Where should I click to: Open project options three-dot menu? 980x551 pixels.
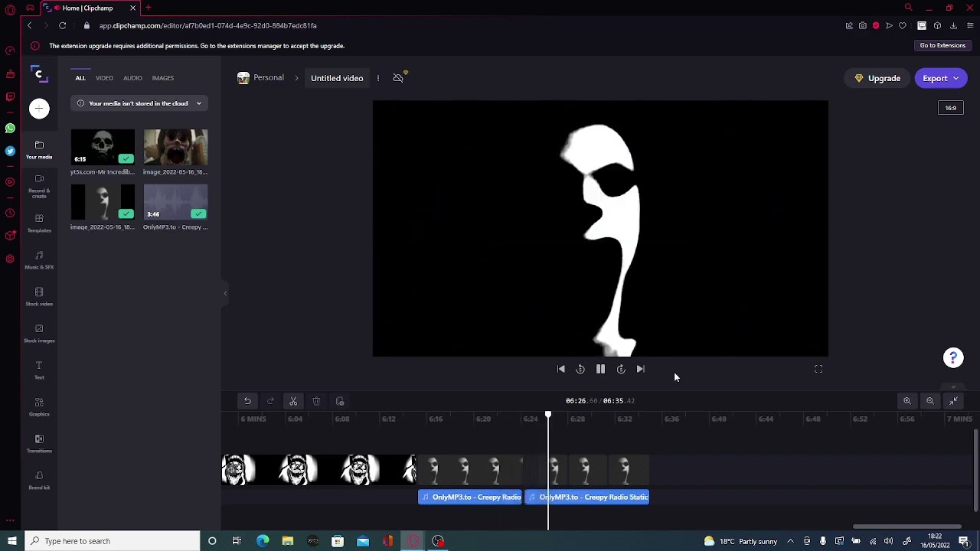(377, 78)
